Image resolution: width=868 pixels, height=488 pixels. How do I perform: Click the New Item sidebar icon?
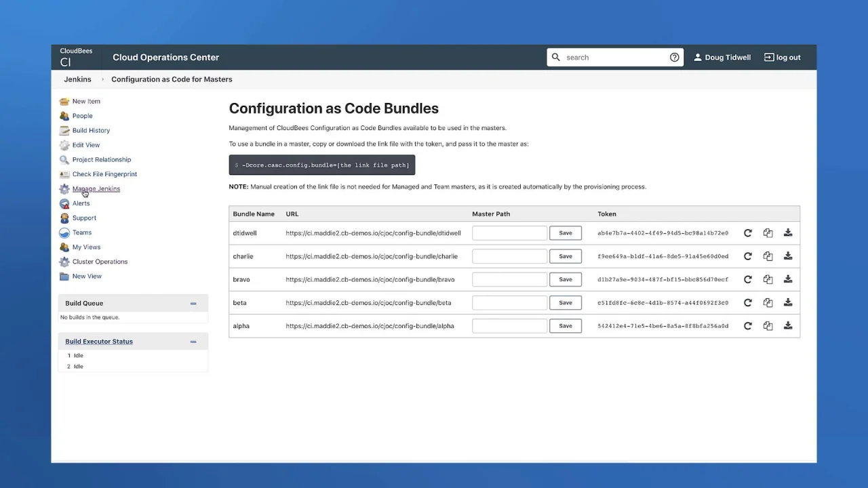(x=64, y=102)
